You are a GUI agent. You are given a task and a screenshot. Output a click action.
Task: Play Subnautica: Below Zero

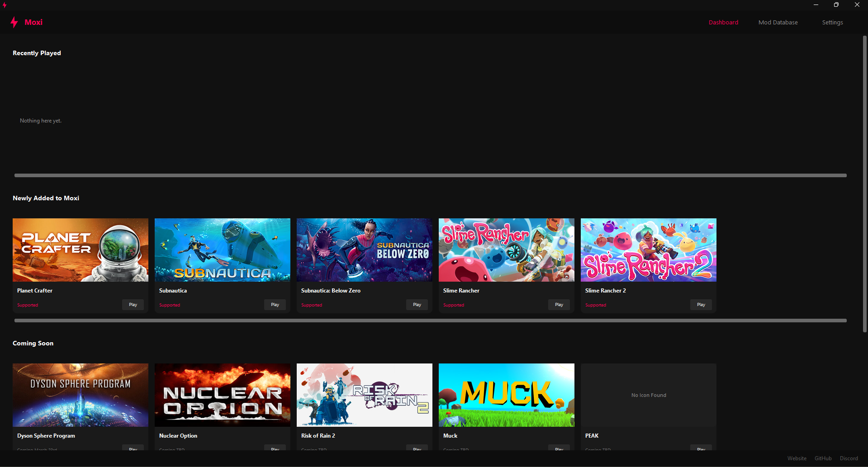[x=417, y=305]
